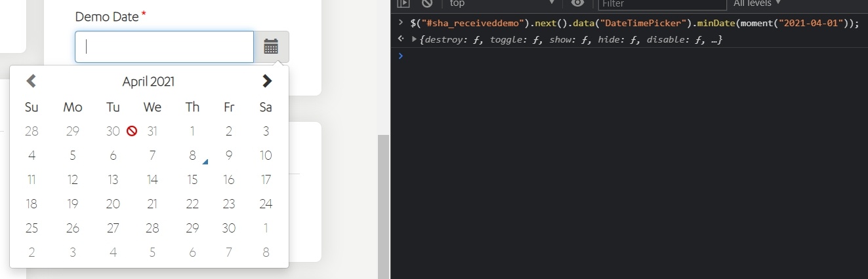Expand the returned object disclosure triangle
Image resolution: width=868 pixels, height=279 pixels.
coord(414,40)
